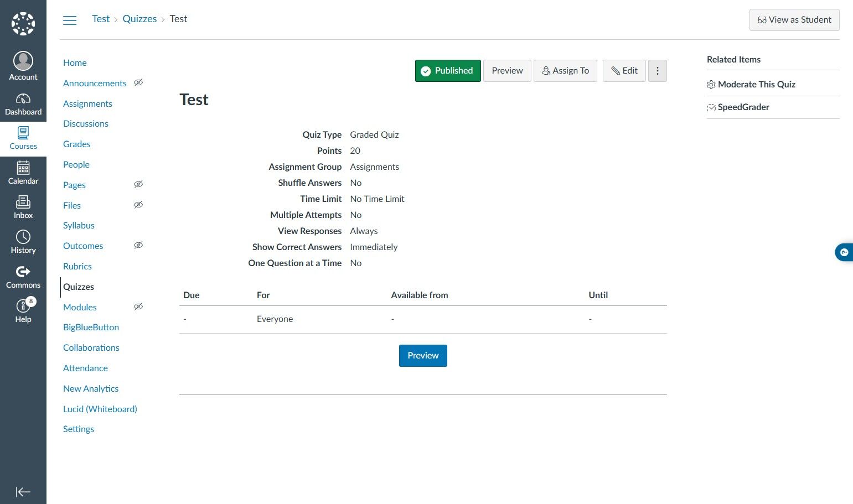
Task: Open Collaborations in course navigation
Action: pyautogui.click(x=91, y=347)
